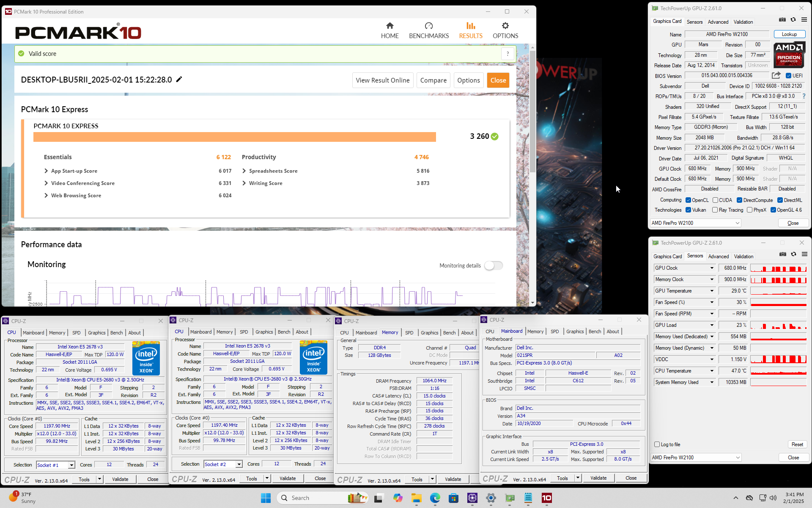Click Bus Interface question mark in GPU-Z

point(804,96)
